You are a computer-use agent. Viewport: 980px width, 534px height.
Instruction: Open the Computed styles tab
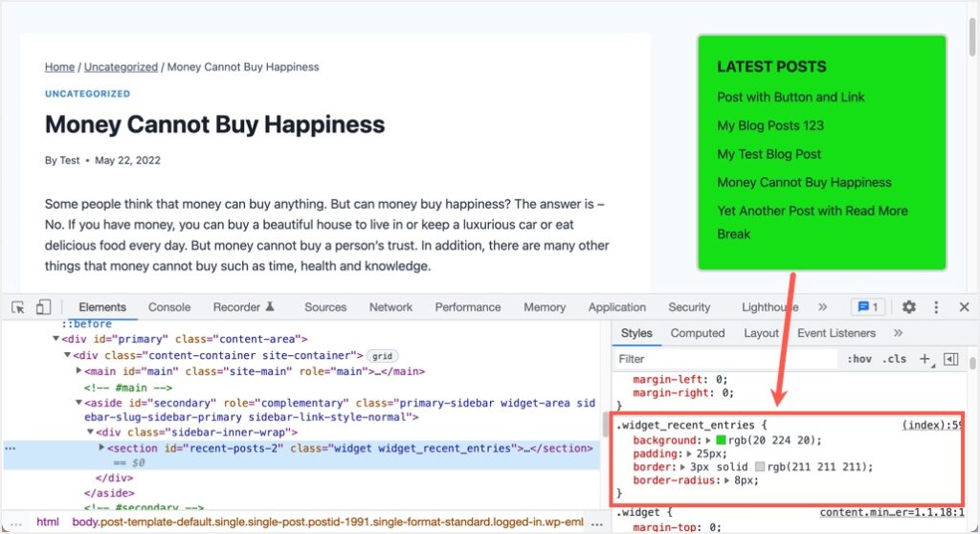697,333
